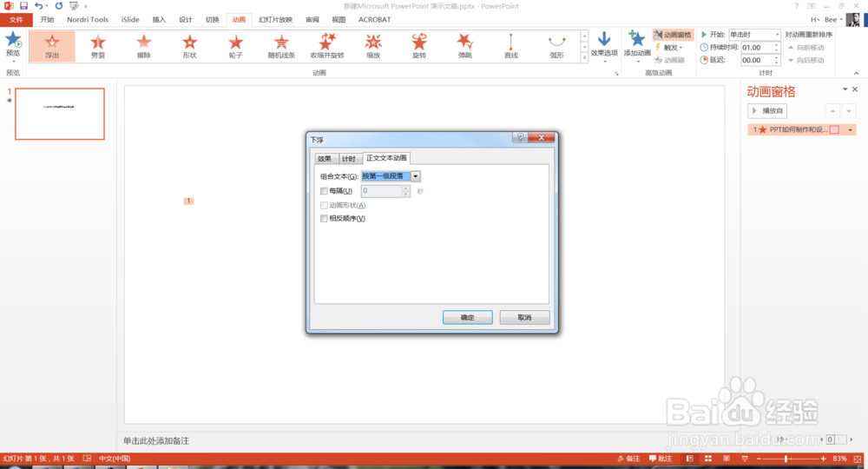Select the 弧形 (Arc) motion path
This screenshot has width=868, height=469.
click(557, 46)
